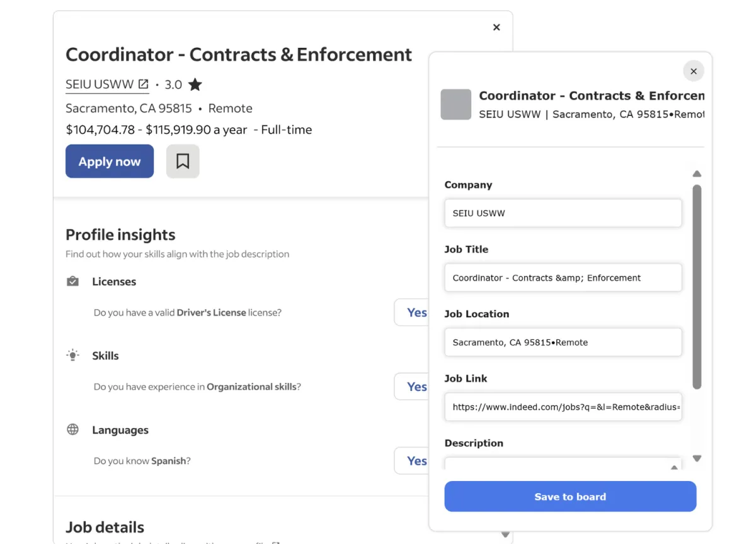Click the popup form scrollbar thumb
Viewport: 756px width, 544px height.
pyautogui.click(x=697, y=286)
